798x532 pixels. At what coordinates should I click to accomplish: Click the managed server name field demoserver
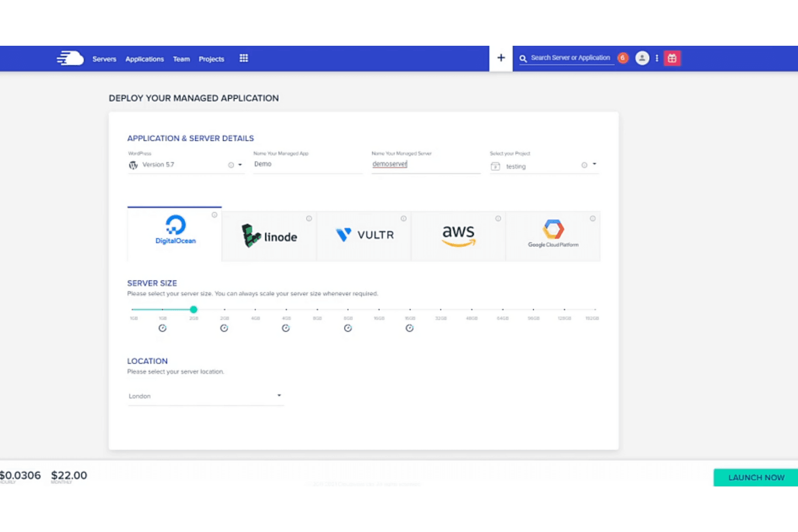click(426, 164)
